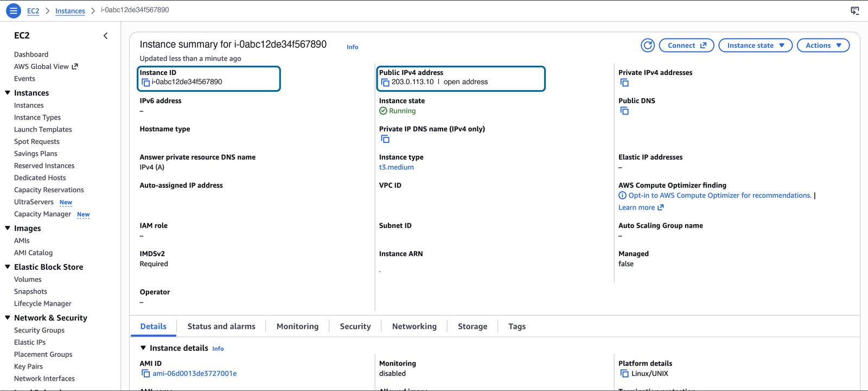The height and width of the screenshot is (391, 868).
Task: Click the open address link
Action: pyautogui.click(x=465, y=82)
